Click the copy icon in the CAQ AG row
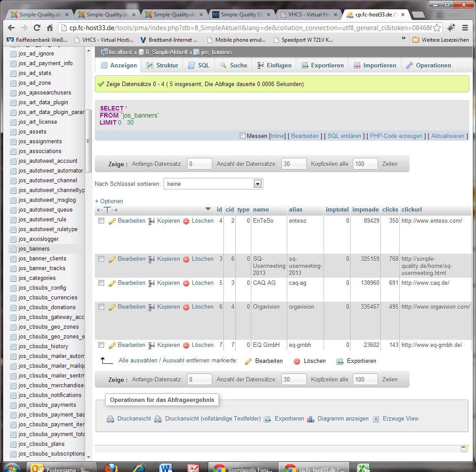Viewport: 476px width, 472px height. tap(151, 283)
